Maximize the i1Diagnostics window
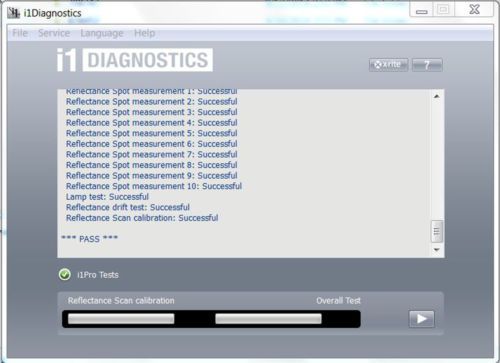Viewport: 500px width, 363px height. coord(444,10)
